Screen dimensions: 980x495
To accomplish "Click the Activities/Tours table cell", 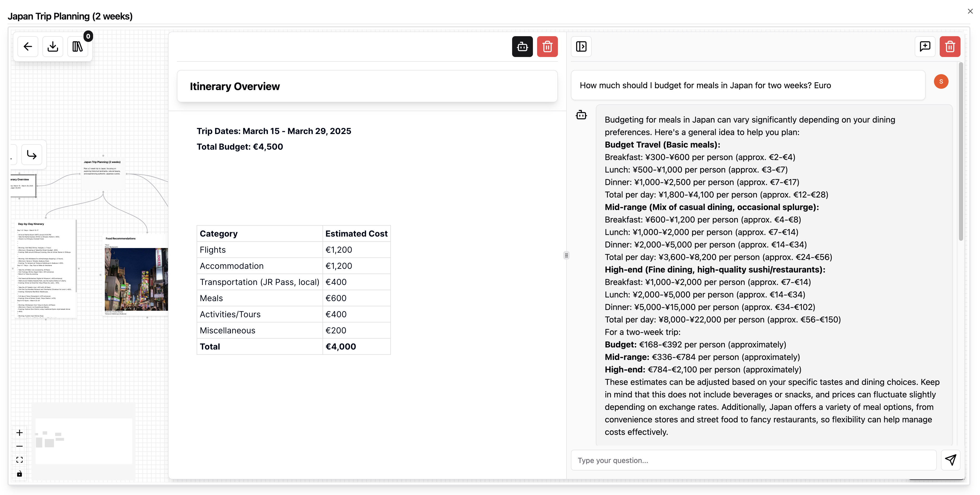I will click(260, 314).
